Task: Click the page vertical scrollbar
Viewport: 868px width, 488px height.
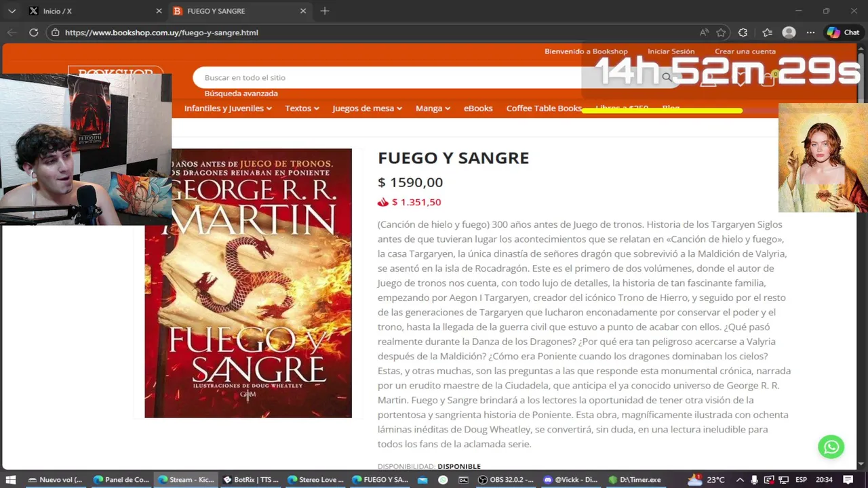Action: pyautogui.click(x=863, y=258)
